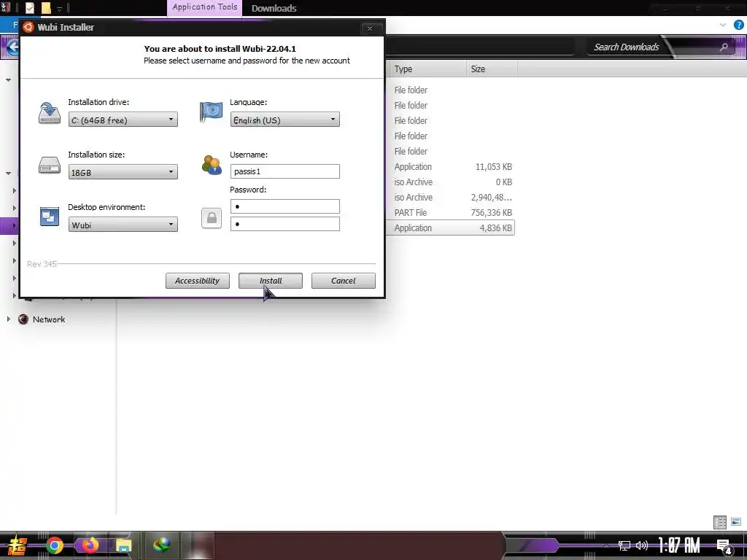
Task: Open the Start menu
Action: [17, 545]
